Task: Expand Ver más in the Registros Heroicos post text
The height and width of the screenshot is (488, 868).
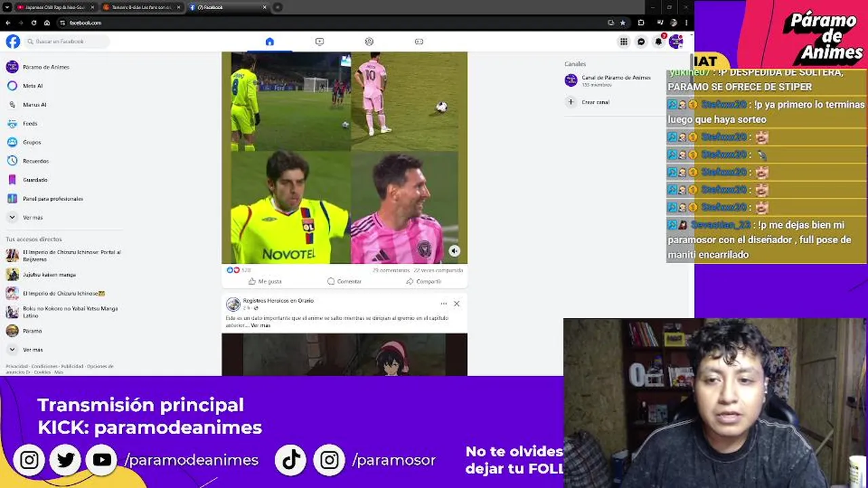Action: click(x=260, y=325)
